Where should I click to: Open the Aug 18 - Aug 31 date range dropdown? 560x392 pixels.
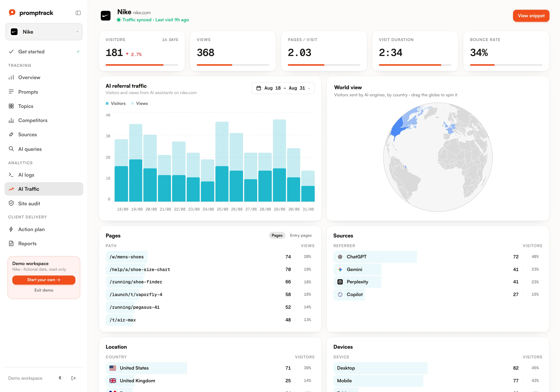click(x=283, y=88)
